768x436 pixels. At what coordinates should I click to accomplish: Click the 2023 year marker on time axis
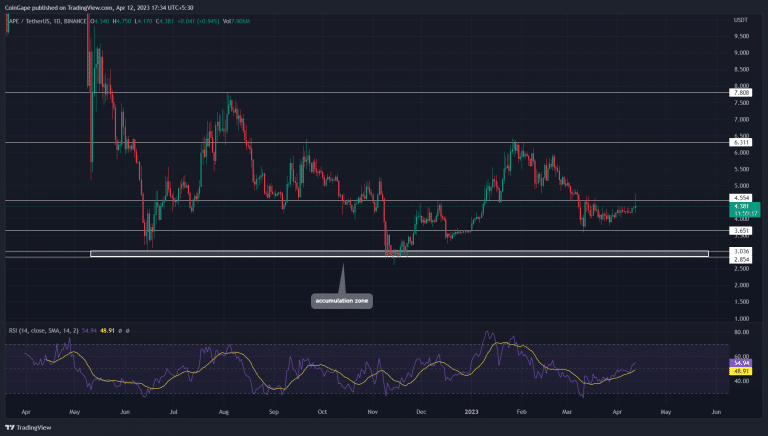[470, 410]
